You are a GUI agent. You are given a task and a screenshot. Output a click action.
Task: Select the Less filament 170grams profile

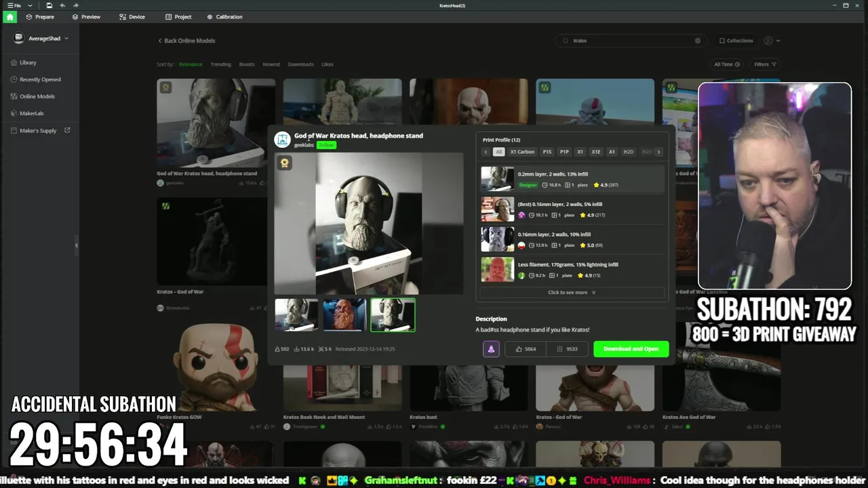pyautogui.click(x=572, y=270)
